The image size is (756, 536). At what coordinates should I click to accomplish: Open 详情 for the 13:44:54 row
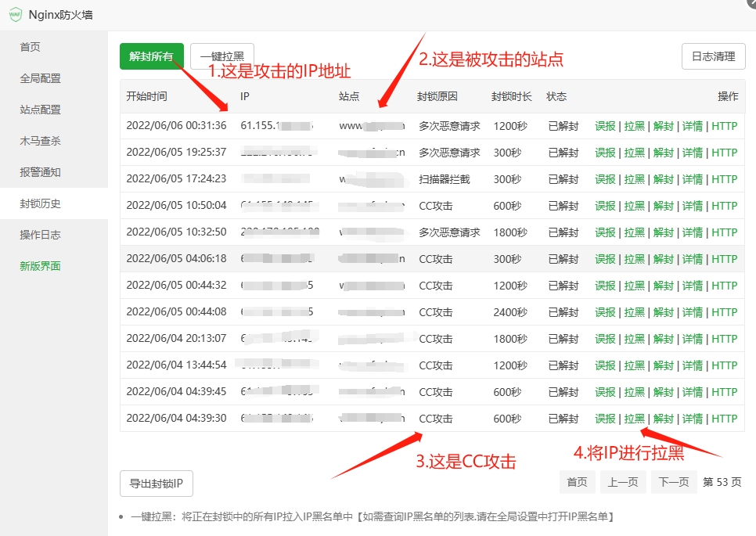point(693,365)
